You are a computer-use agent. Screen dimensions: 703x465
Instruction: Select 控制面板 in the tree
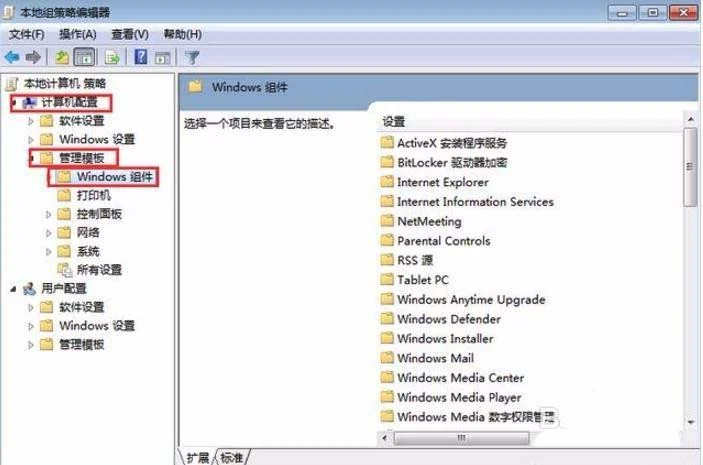click(99, 214)
